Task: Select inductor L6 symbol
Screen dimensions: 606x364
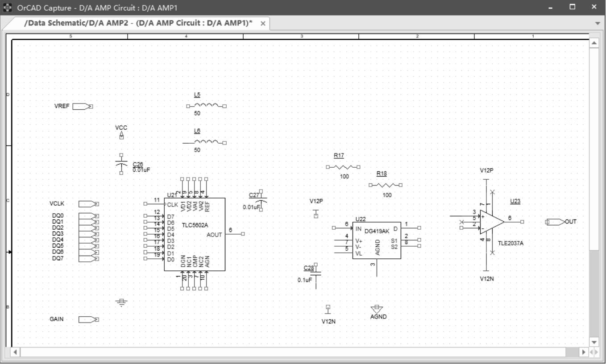Action: [x=204, y=142]
